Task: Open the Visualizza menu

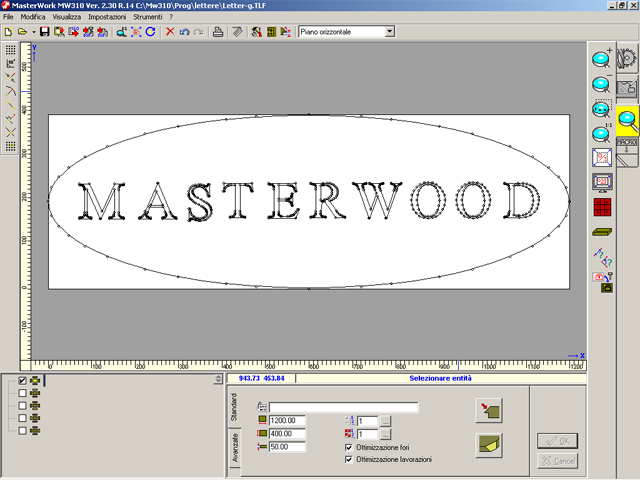Action: (x=67, y=17)
